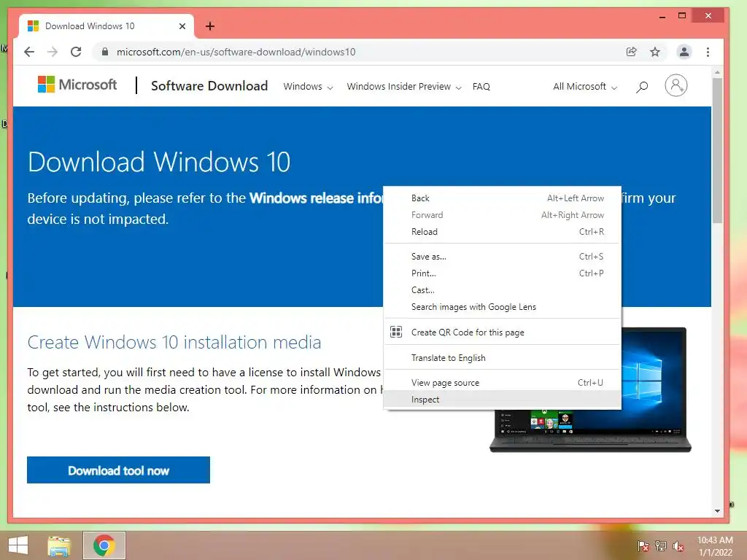
Task: Click scrollbar up arrow
Action: tap(718, 72)
